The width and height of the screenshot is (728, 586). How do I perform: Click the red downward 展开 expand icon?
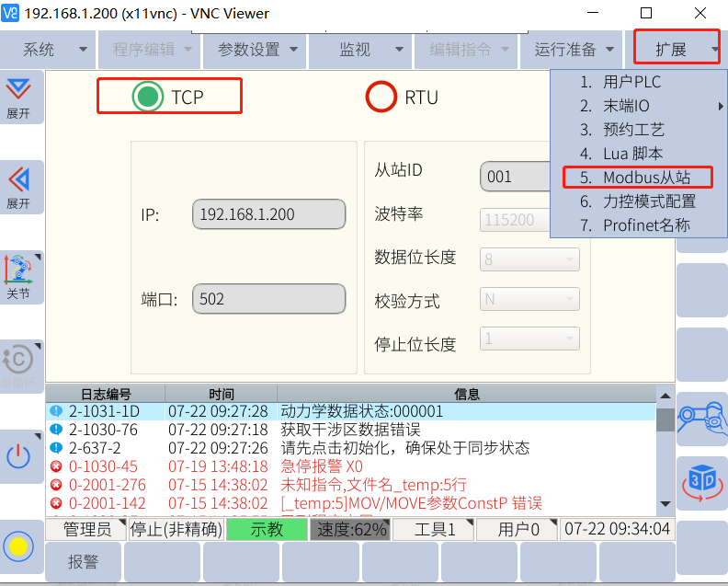pos(18,97)
